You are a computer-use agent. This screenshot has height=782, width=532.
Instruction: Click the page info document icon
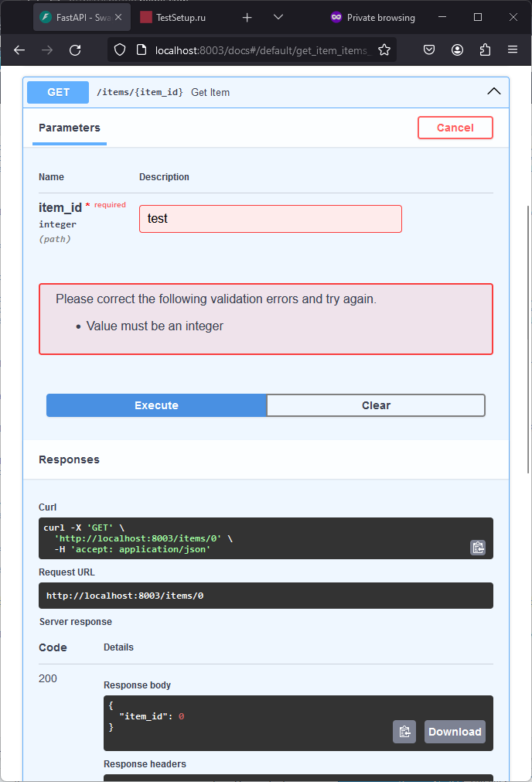tap(142, 50)
